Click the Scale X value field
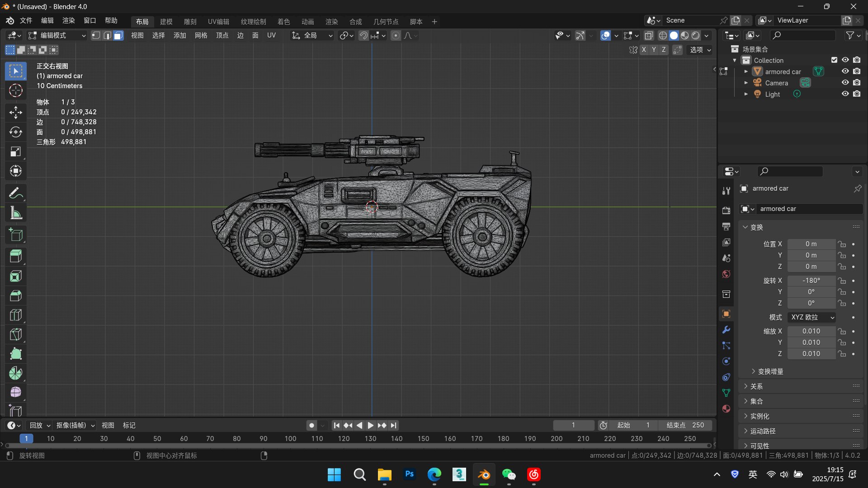 811,331
